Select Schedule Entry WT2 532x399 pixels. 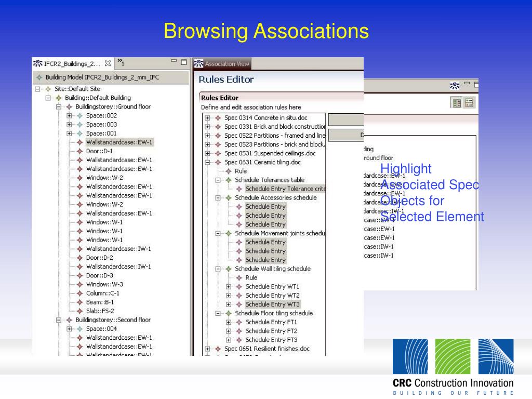[x=272, y=296]
